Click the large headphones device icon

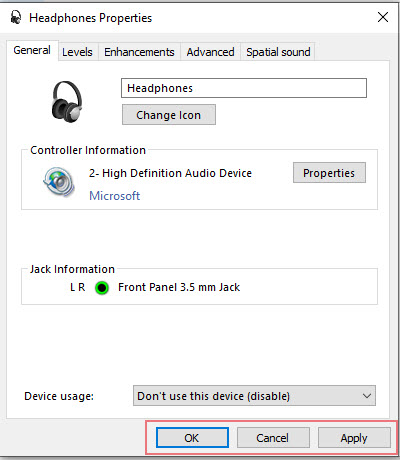coord(67,101)
